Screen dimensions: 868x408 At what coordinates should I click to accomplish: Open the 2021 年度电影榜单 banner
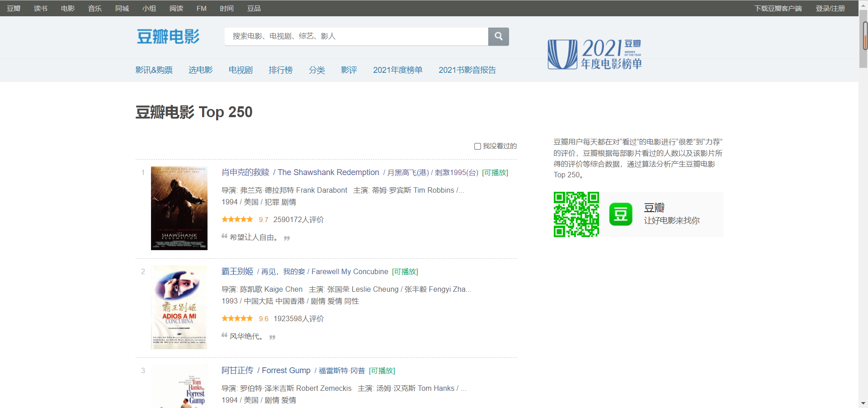tap(594, 54)
